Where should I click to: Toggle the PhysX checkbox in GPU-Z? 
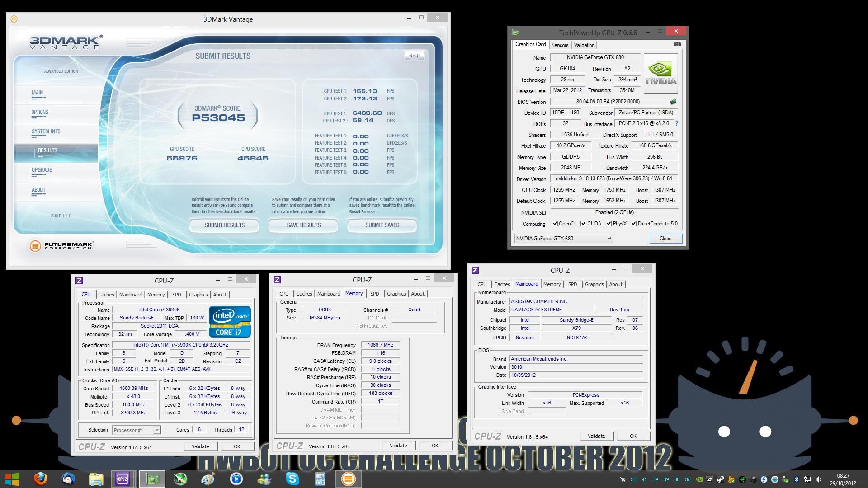609,224
